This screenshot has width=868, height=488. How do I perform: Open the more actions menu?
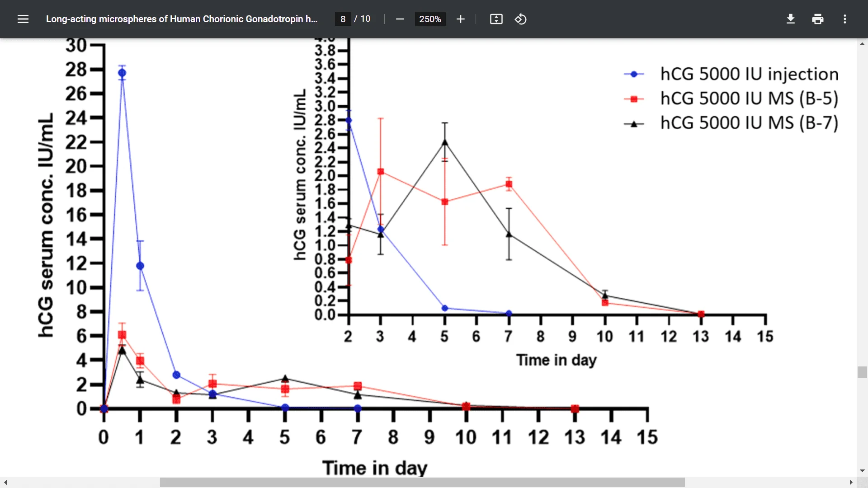tap(844, 19)
